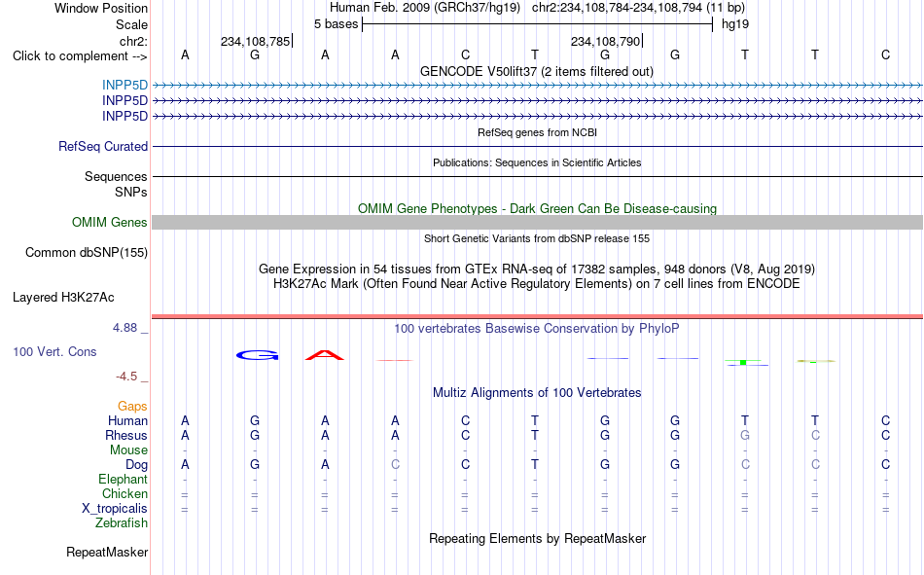The image size is (924, 575).
Task: Click the Elephant species label
Action: 123,479
